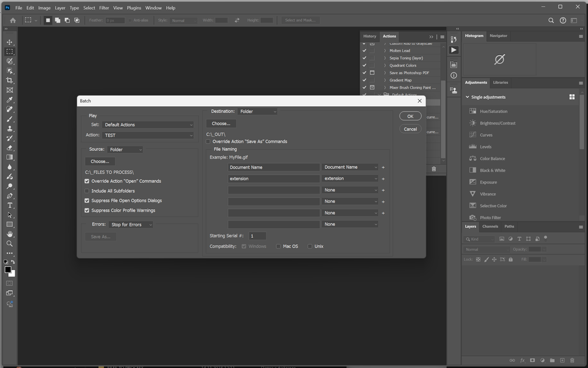Open the Search icon at top right
Image resolution: width=588 pixels, height=368 pixels.
click(x=551, y=20)
